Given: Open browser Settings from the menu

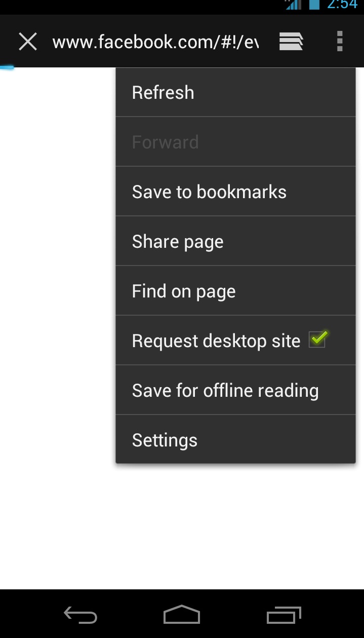Looking at the screenshot, I should (x=235, y=440).
